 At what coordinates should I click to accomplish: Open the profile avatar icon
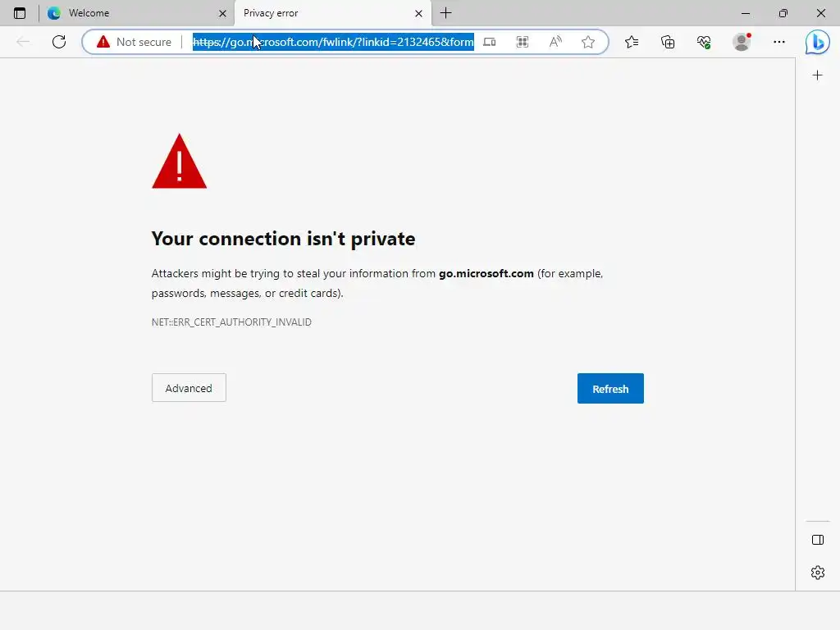click(742, 42)
